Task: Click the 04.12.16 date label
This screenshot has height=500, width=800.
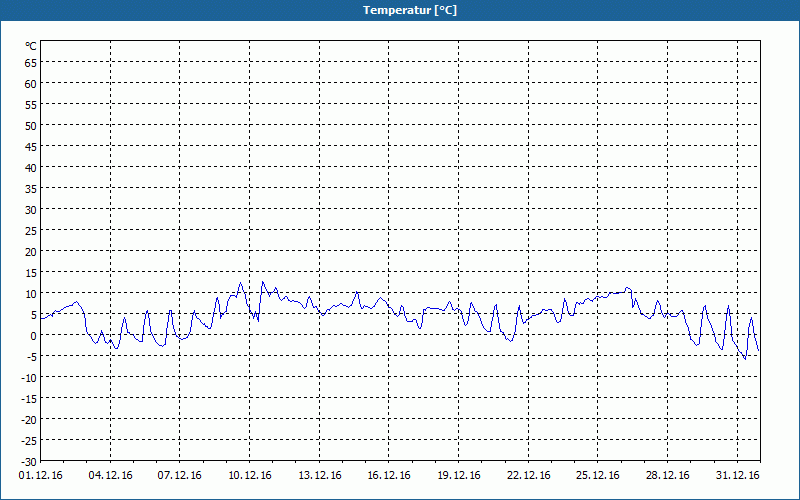Action: [x=110, y=475]
